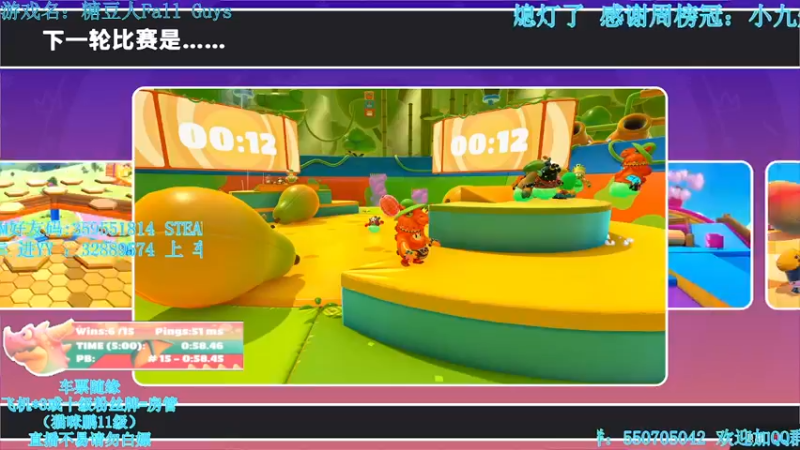800x450 pixels.
Task: Select the hexagon tile round thumbnail at left
Action: 66,235
